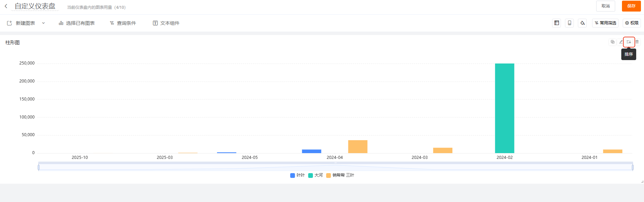
Task: Delete the chart with trash icon
Action: pos(637,42)
